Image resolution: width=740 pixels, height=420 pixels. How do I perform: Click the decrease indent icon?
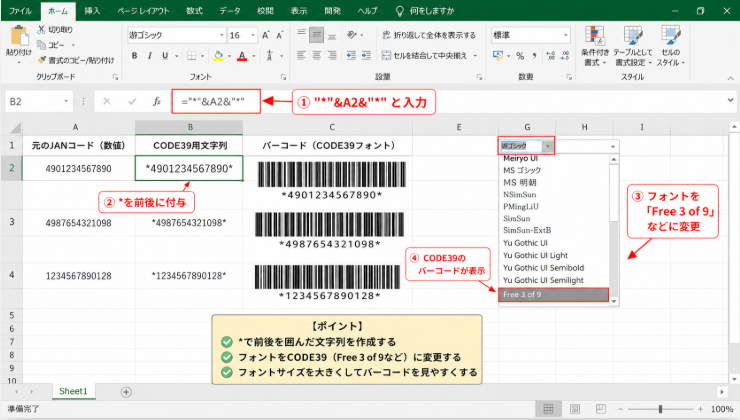(x=351, y=56)
